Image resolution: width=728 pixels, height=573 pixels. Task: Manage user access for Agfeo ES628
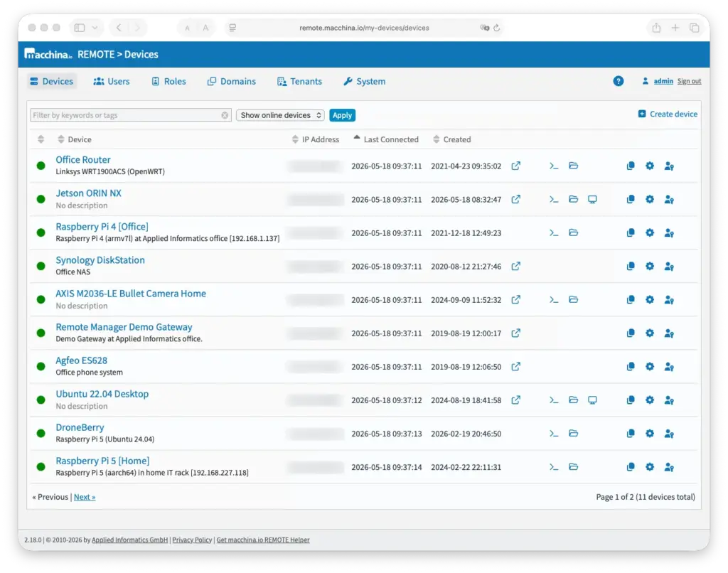(x=669, y=366)
